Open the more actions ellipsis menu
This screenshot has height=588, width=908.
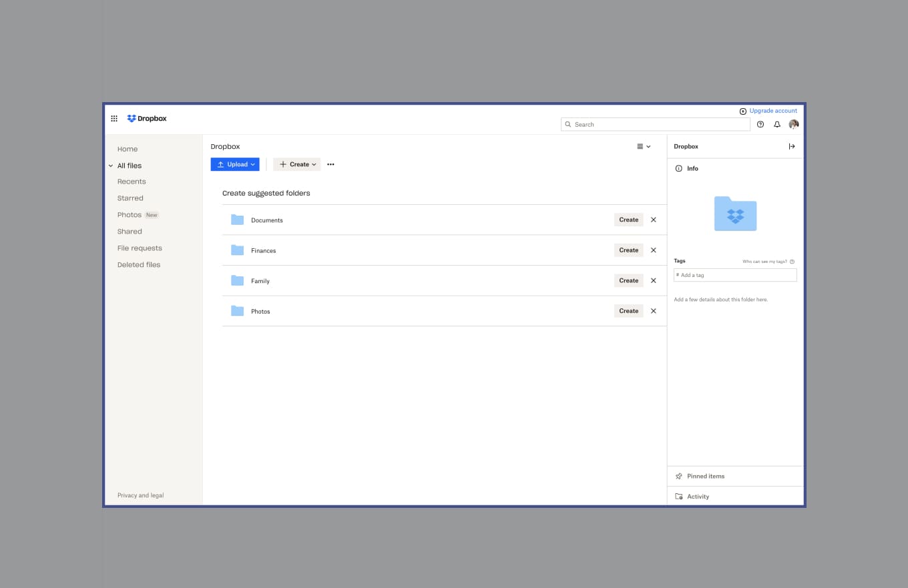[x=330, y=165]
